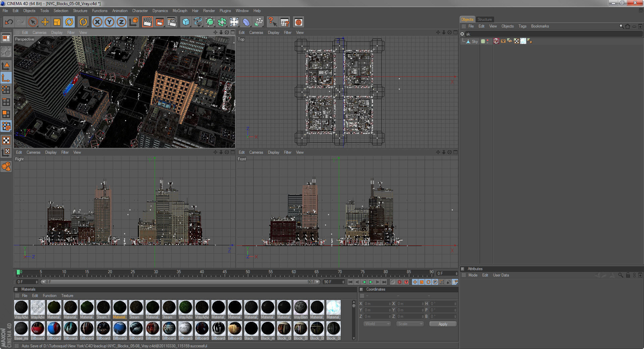Click the Undo arrow icon

9,22
